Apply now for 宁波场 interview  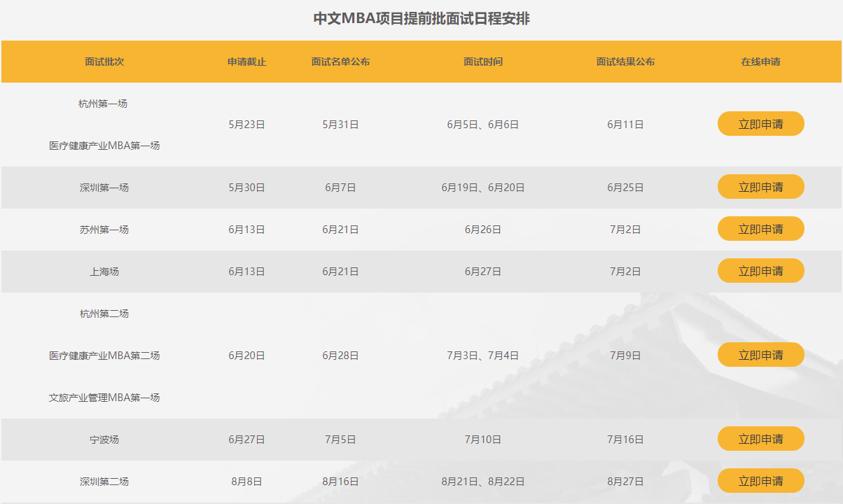(760, 439)
